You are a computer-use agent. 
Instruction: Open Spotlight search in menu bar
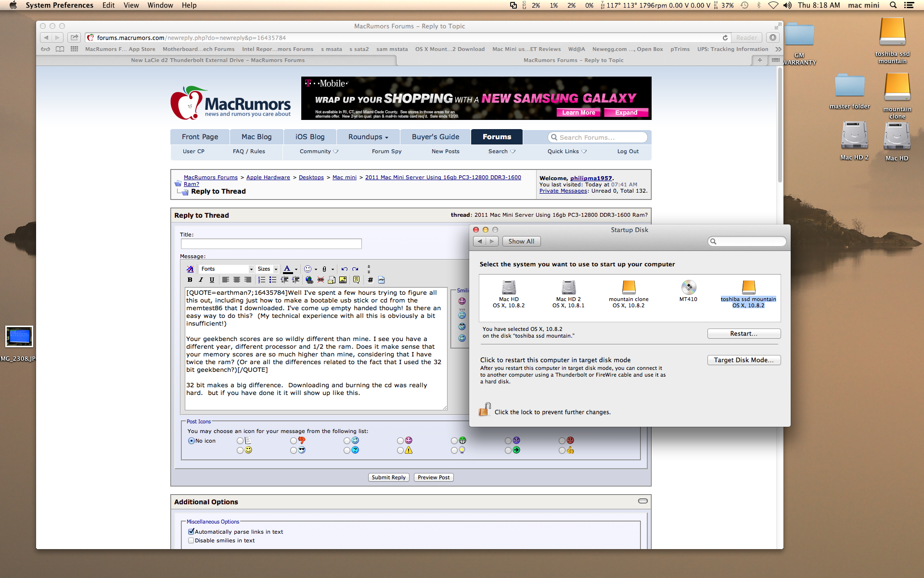click(893, 5)
